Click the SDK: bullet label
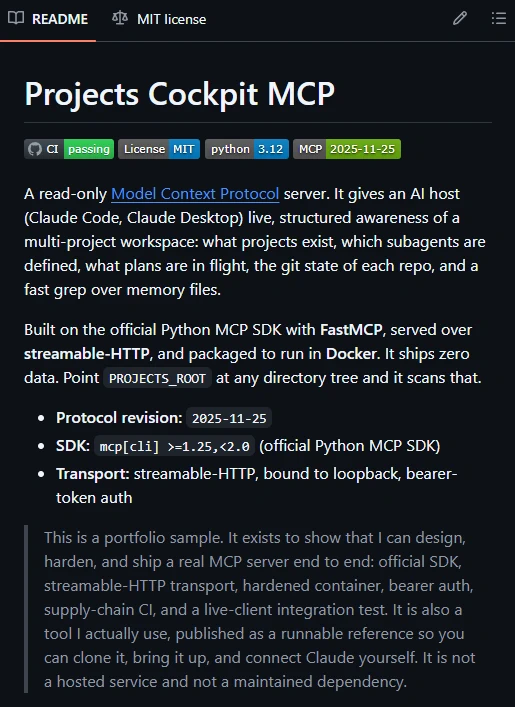Screen dimensions: 515x707 [x=73, y=446]
